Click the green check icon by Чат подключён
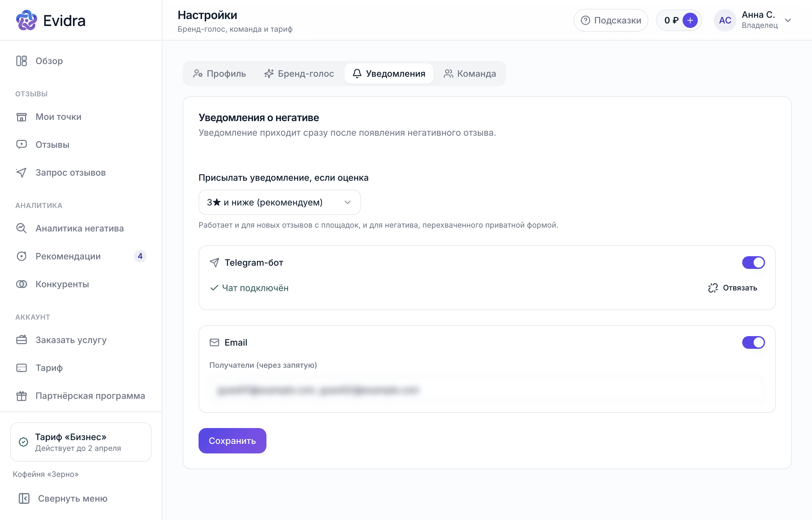Image resolution: width=812 pixels, height=520 pixels. point(214,288)
